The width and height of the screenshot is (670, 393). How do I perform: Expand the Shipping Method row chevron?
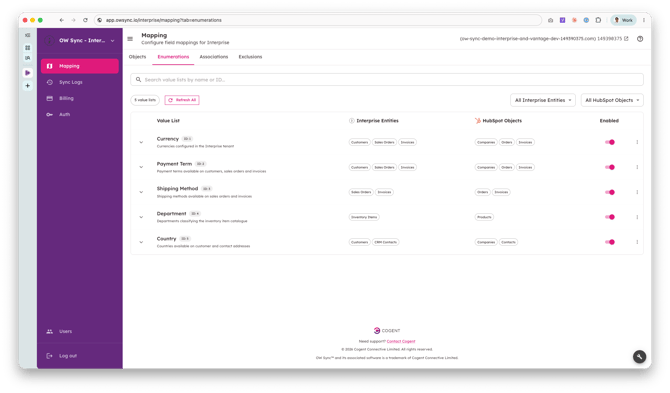click(141, 192)
